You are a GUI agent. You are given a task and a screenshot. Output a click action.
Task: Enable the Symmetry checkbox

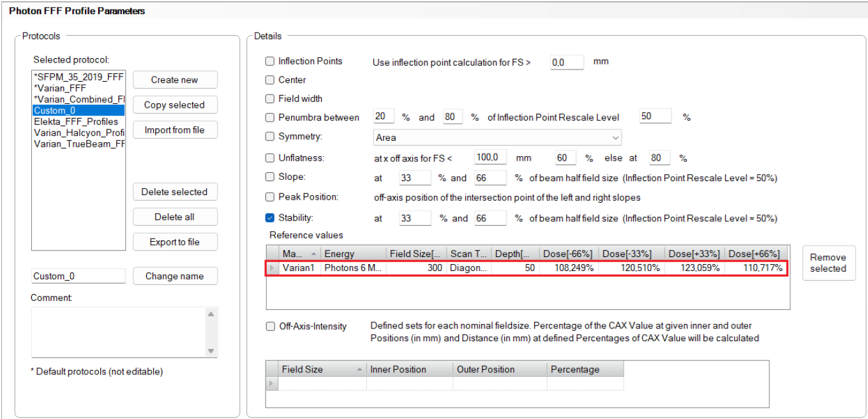click(270, 137)
